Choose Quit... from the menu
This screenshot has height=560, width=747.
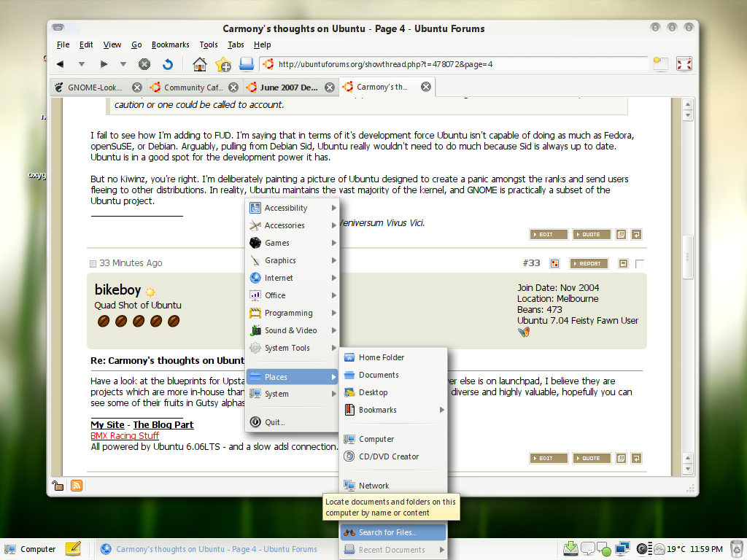pos(292,422)
